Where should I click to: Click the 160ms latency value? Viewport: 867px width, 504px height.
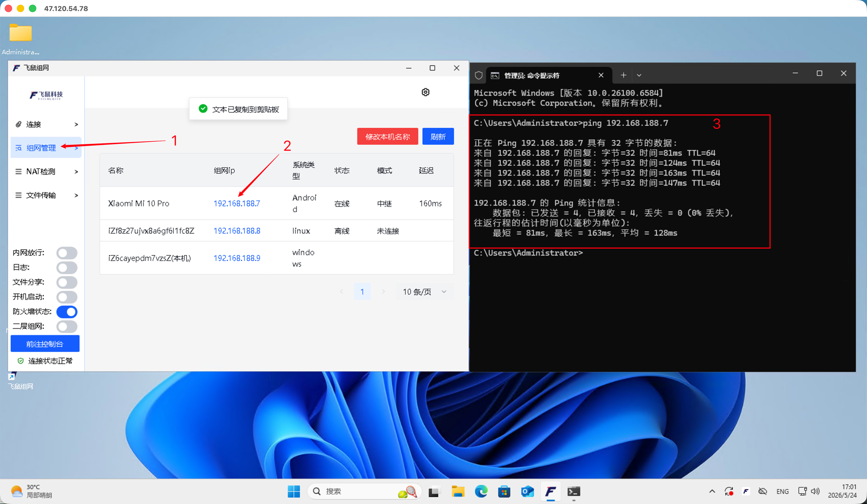(x=430, y=203)
